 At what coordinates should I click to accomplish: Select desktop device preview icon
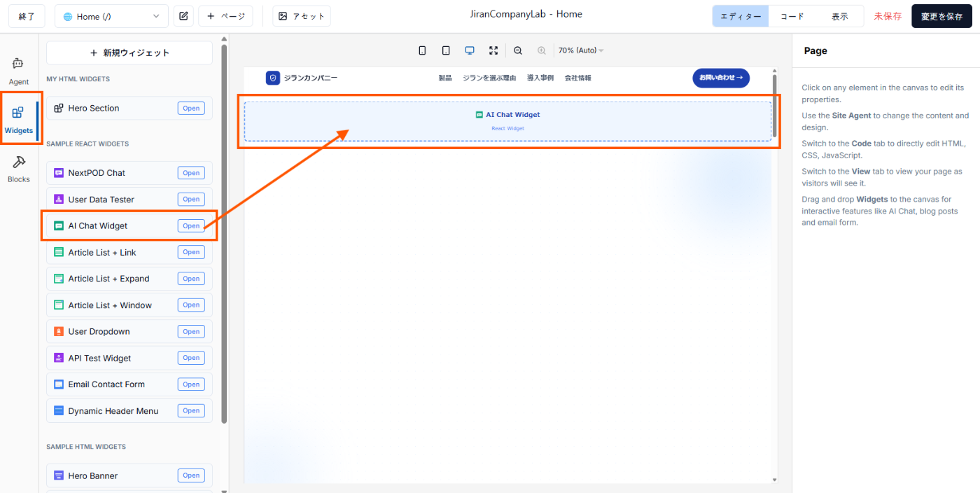(x=470, y=50)
